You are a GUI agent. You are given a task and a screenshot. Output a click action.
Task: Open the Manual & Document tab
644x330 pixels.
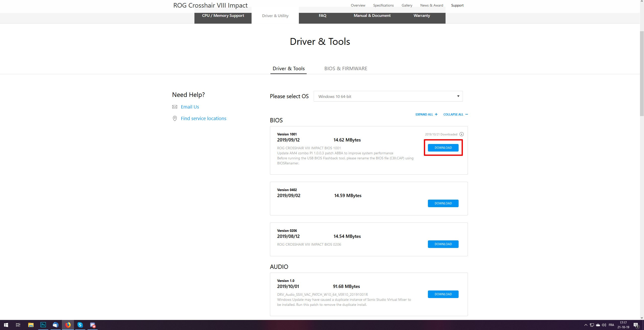[372, 16]
